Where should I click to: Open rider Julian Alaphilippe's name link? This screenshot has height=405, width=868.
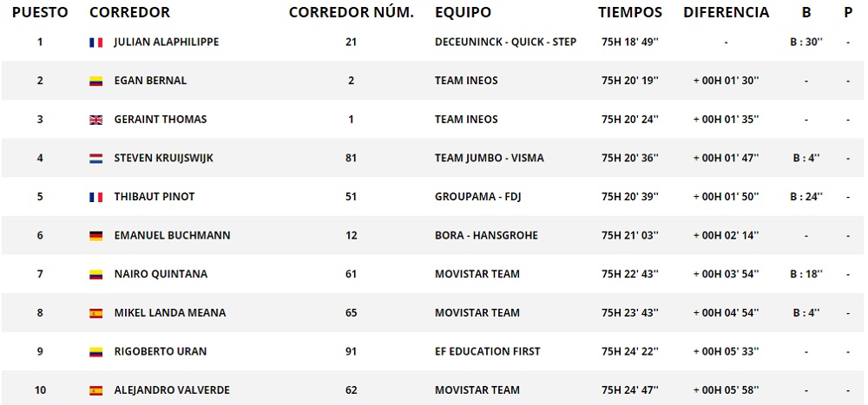coord(166,42)
